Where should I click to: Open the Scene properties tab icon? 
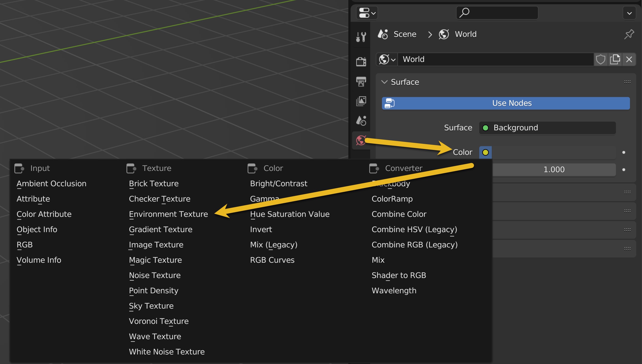pos(361,121)
